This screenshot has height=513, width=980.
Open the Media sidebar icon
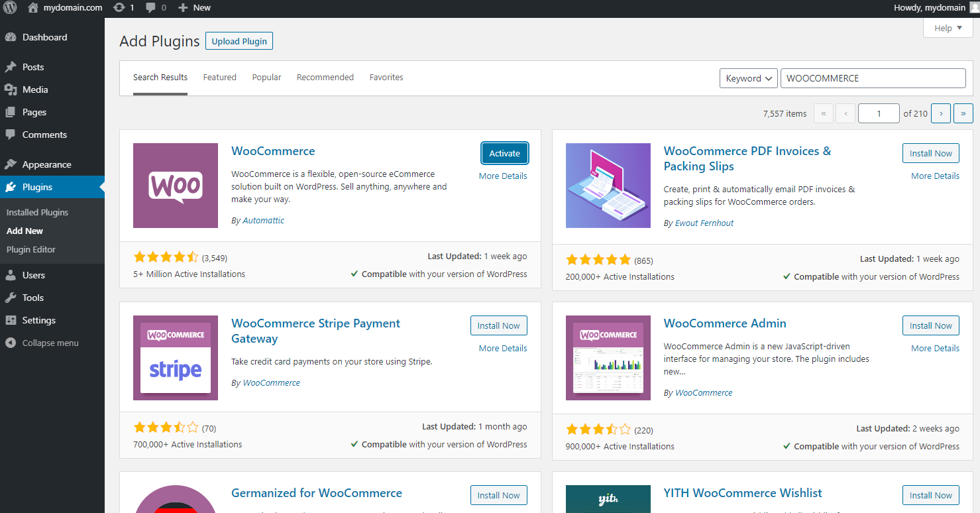pyautogui.click(x=11, y=89)
